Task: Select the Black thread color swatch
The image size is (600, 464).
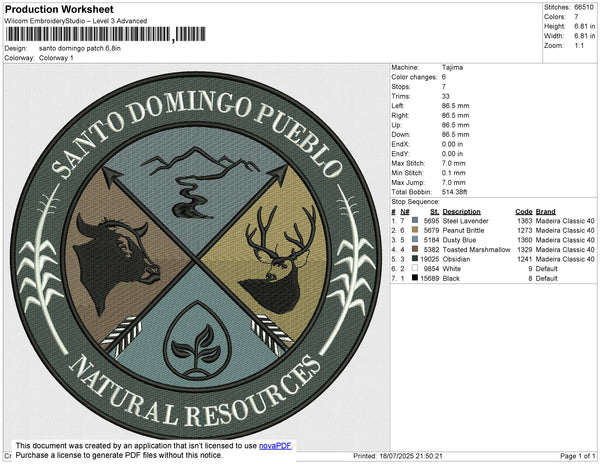Action: pyautogui.click(x=416, y=278)
